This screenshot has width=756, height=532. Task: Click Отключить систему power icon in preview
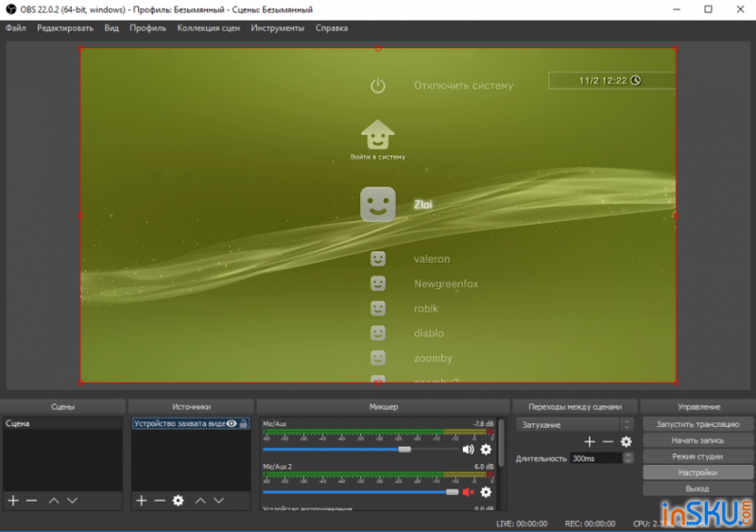(x=378, y=85)
